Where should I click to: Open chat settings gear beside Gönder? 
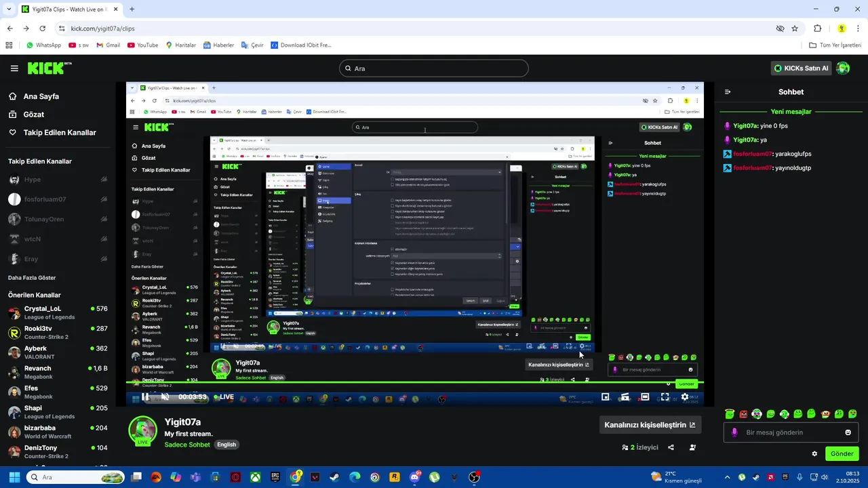[x=814, y=453]
